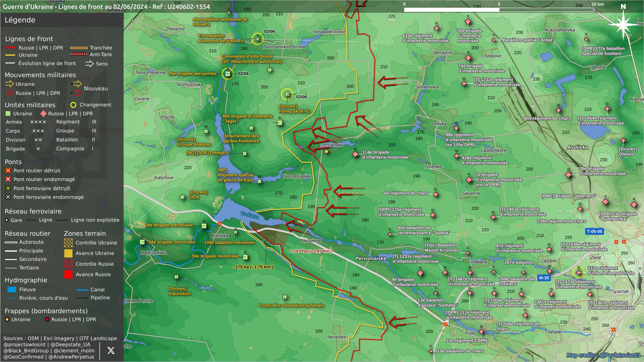Viewport: 644px width, 362px height.
Task: Click the X (Twitter) logo beside sources
Action: 111,351
